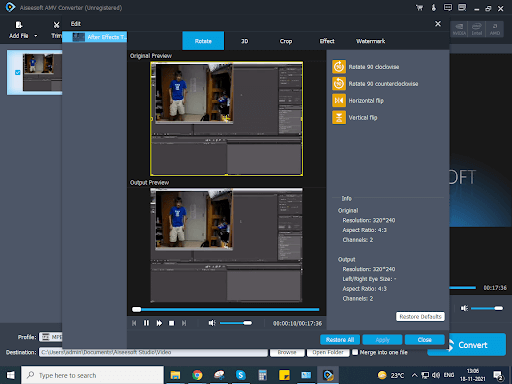Screen dimensions: 512x384
Task: Toggle AMD acceleration icon
Action: pos(495,29)
